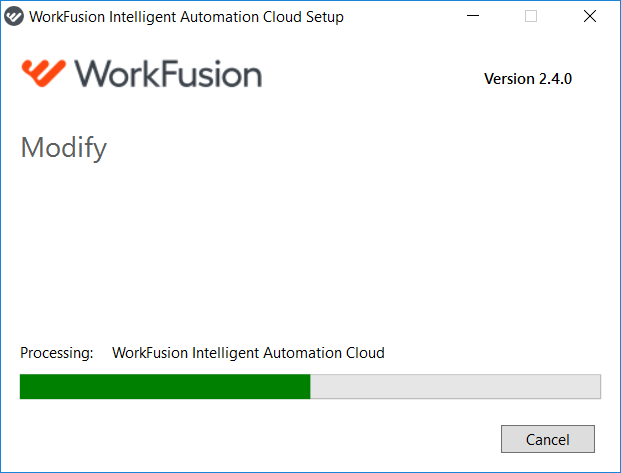Click the orange double-checkmark WorkFusion logo
The width and height of the screenshot is (621, 473).
(x=44, y=73)
